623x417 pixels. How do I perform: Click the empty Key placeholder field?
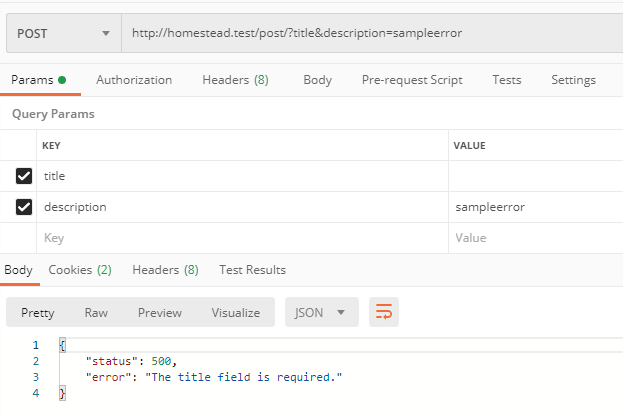coord(240,238)
